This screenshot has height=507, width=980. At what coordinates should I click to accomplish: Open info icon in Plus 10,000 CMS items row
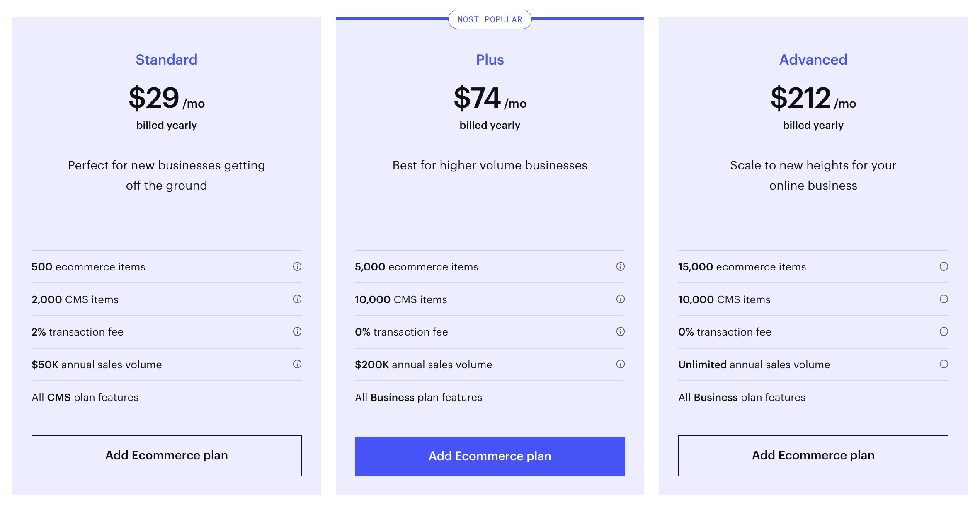(x=621, y=299)
